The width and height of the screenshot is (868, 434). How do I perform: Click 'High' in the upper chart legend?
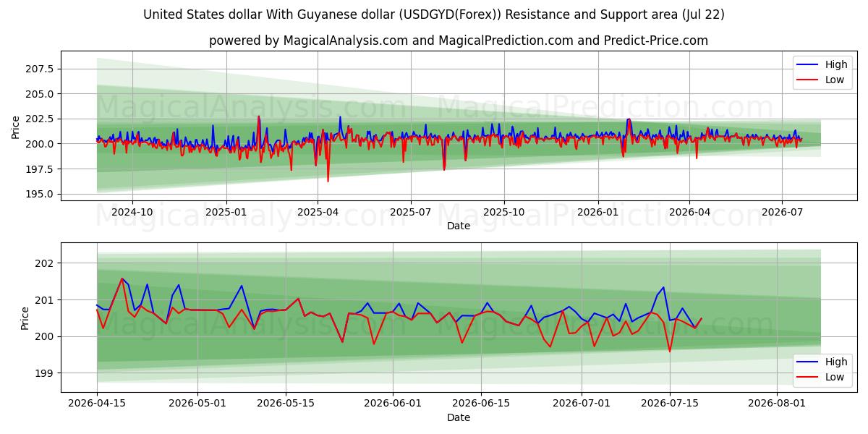[836, 64]
